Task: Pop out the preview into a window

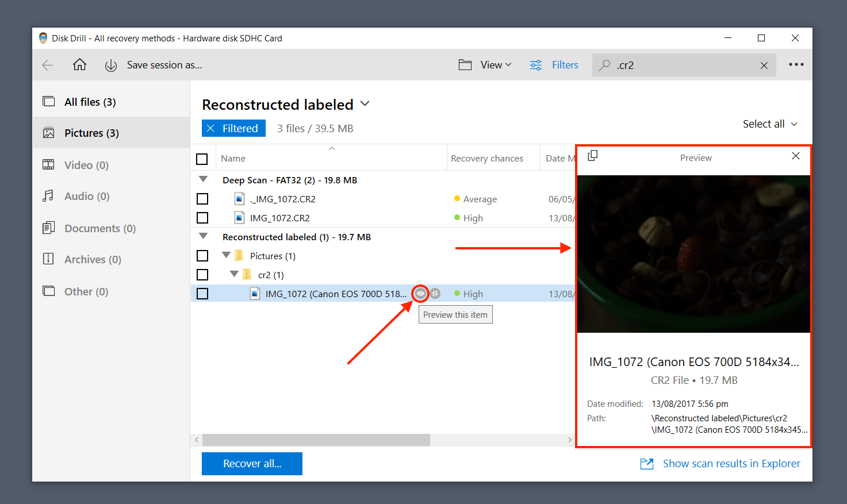Action: 593,155
